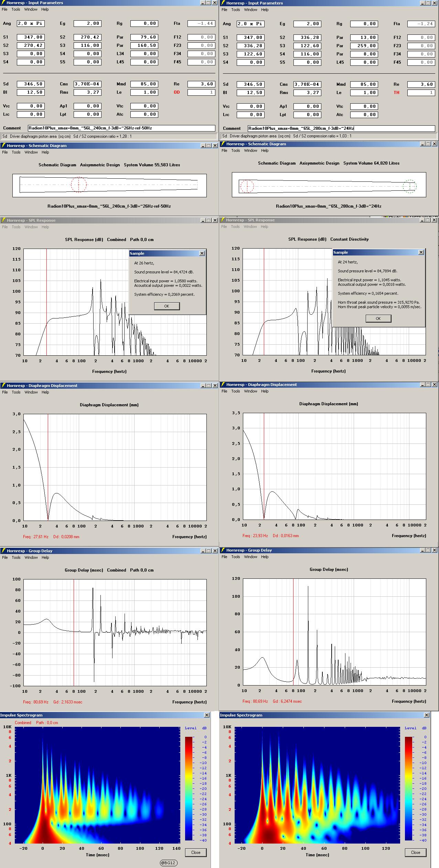The image size is (439, 868).
Task: Click S1 field value 347,00 in left window
Action: point(31,37)
